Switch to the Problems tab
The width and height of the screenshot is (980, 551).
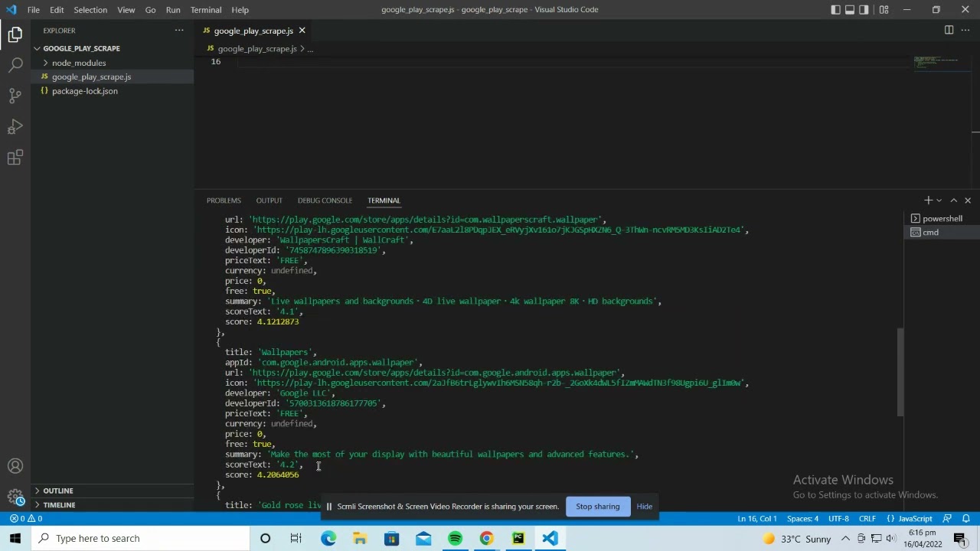tap(224, 201)
